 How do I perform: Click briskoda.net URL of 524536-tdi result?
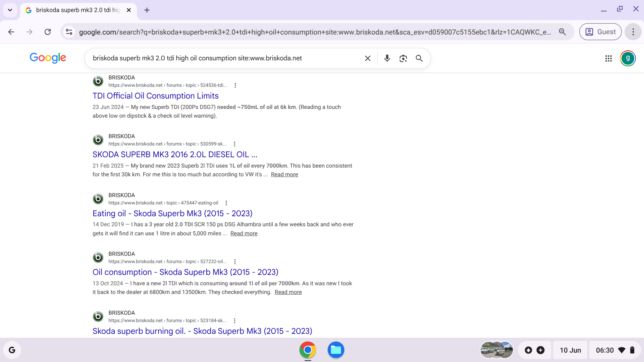tap(168, 85)
